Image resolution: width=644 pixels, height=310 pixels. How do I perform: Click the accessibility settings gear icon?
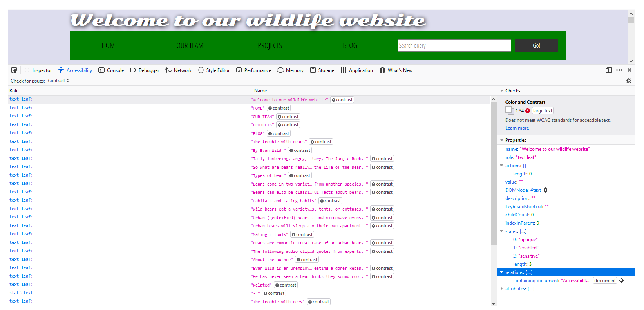point(629,81)
